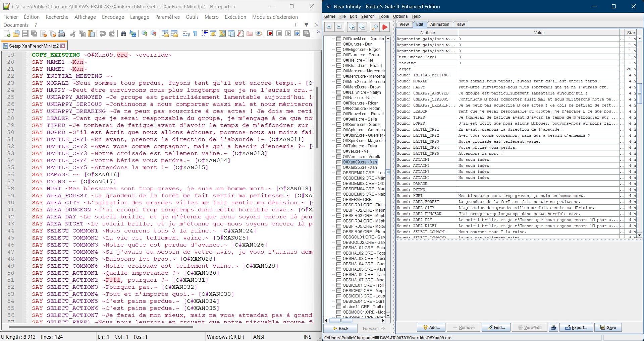Screen dimensions: 644x341
Task: Click the printer icon beside View/Edit
Action: pos(553,327)
